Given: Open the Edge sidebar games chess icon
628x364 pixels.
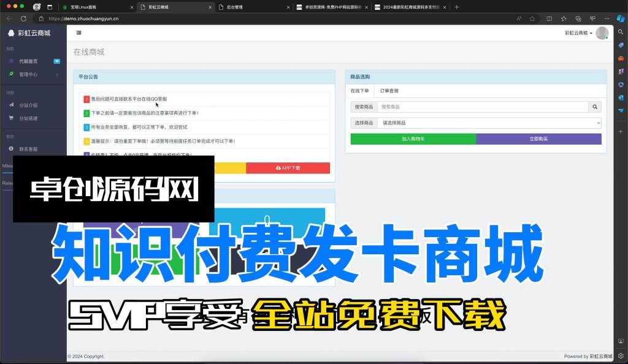Looking at the screenshot, I should point(621,71).
